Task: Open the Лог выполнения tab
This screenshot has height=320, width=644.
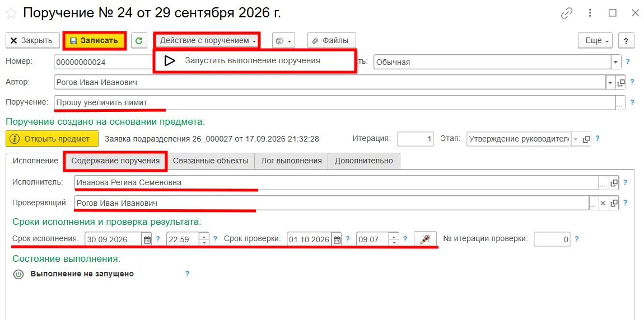Action: pos(291,161)
